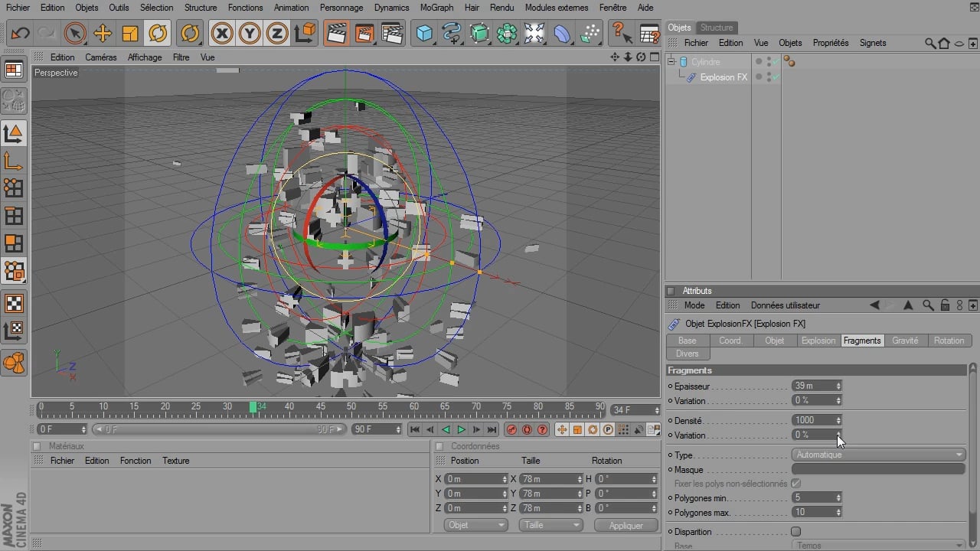Select the Scale tool
980x551 pixels.
point(130,34)
